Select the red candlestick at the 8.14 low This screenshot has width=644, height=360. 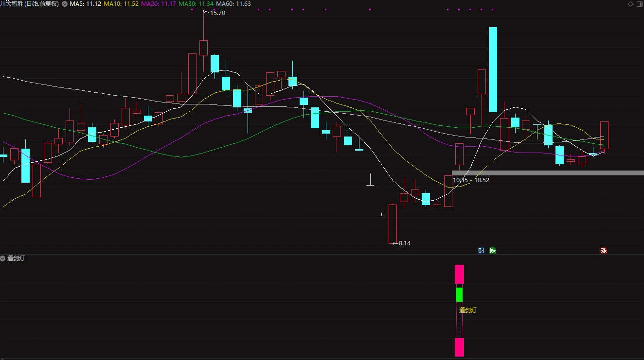[393, 224]
